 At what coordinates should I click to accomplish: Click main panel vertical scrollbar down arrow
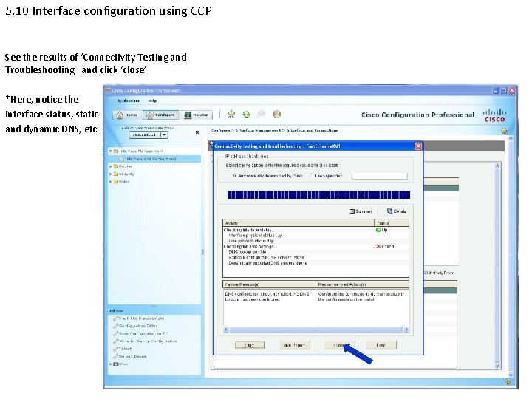point(497,366)
